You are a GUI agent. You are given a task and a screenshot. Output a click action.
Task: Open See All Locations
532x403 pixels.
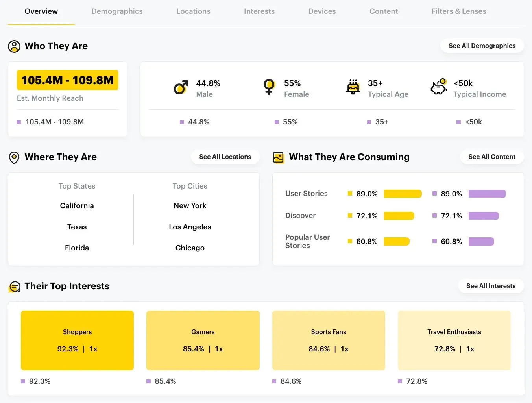[225, 157]
